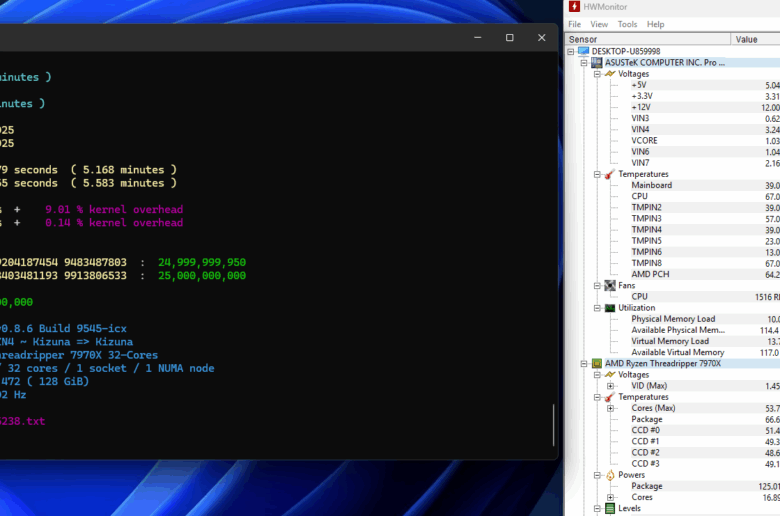Expand the Cores node under Powers
Viewport: 780px width, 516px height.
click(610, 497)
